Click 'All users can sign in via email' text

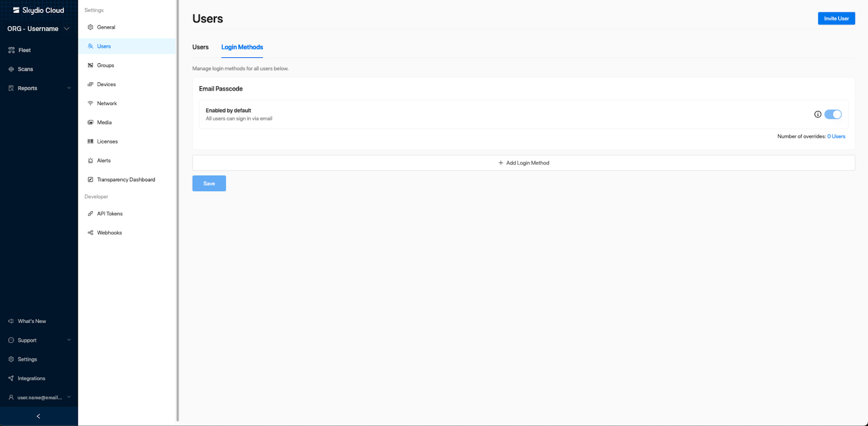click(239, 119)
